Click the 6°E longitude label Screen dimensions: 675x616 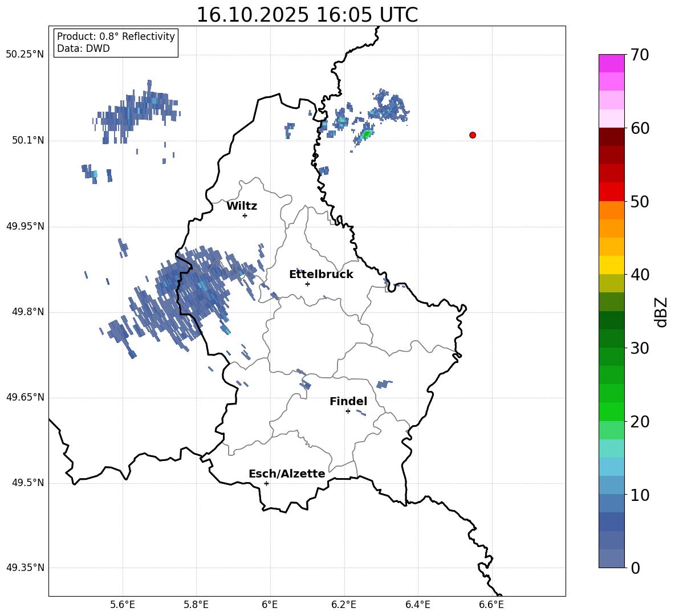270,605
